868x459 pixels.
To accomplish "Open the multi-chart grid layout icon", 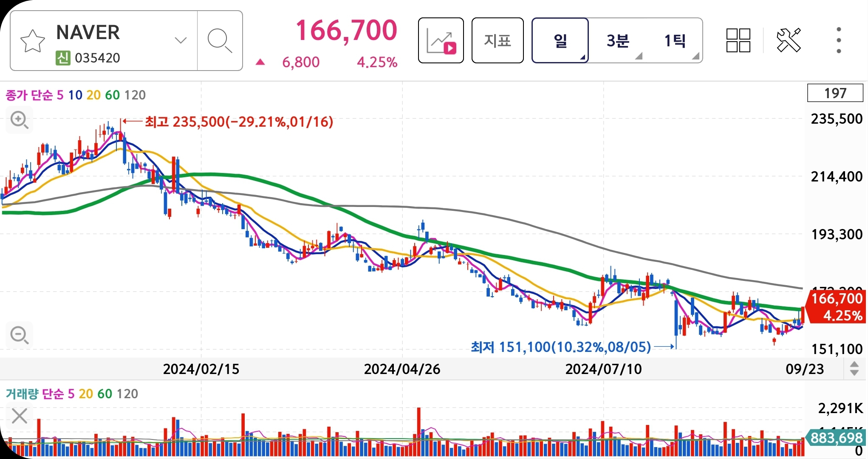I will [738, 40].
